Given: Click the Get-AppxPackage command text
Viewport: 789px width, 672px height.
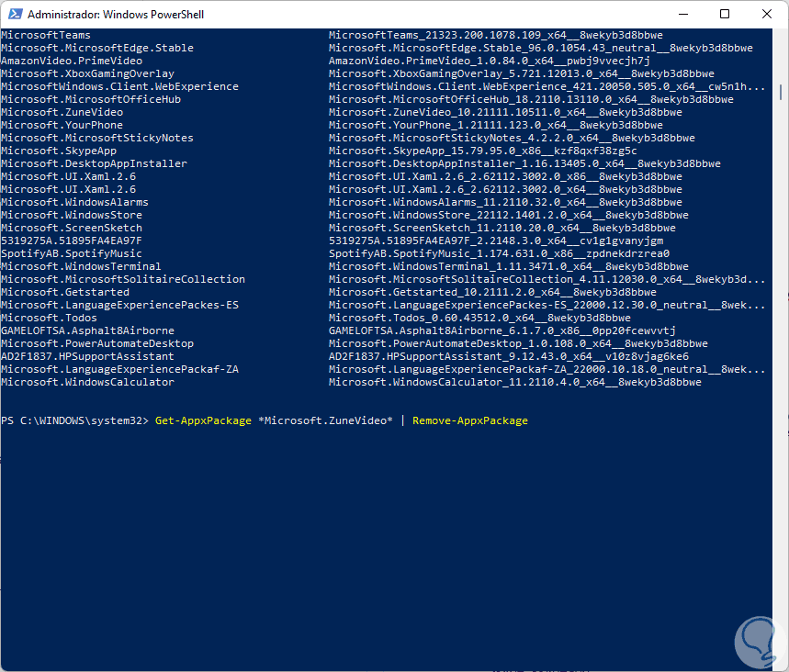Looking at the screenshot, I should 203,421.
